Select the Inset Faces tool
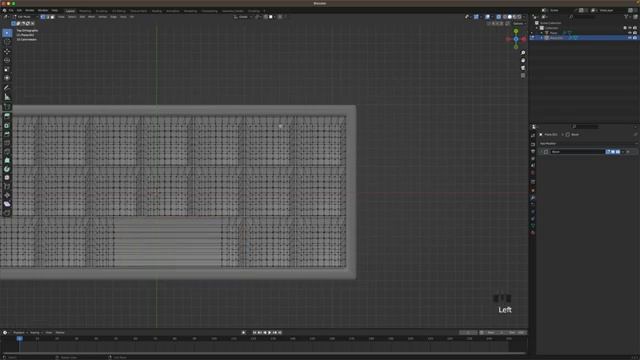 7,125
